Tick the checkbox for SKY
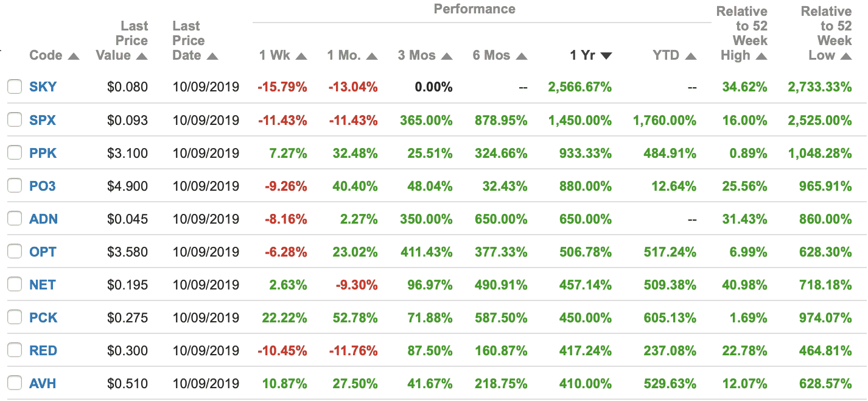 pyautogui.click(x=15, y=87)
